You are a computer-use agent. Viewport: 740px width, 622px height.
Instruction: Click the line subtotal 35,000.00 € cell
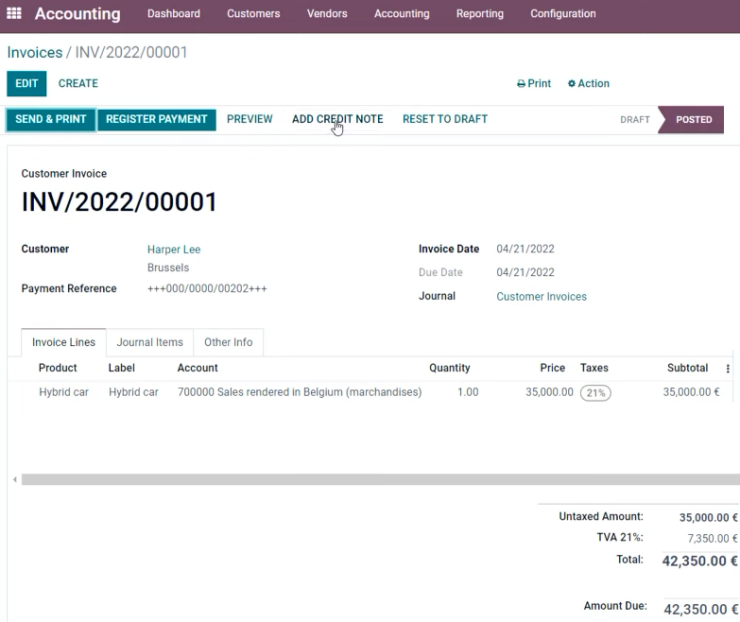pos(691,392)
